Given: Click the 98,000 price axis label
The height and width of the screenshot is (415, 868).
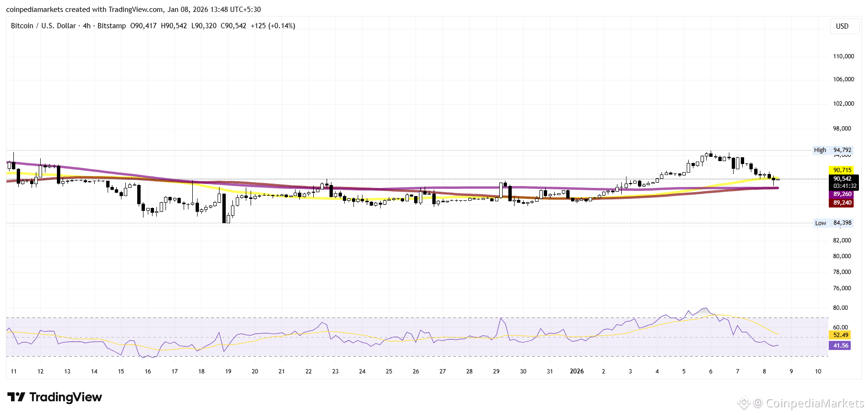Looking at the screenshot, I should [x=842, y=129].
